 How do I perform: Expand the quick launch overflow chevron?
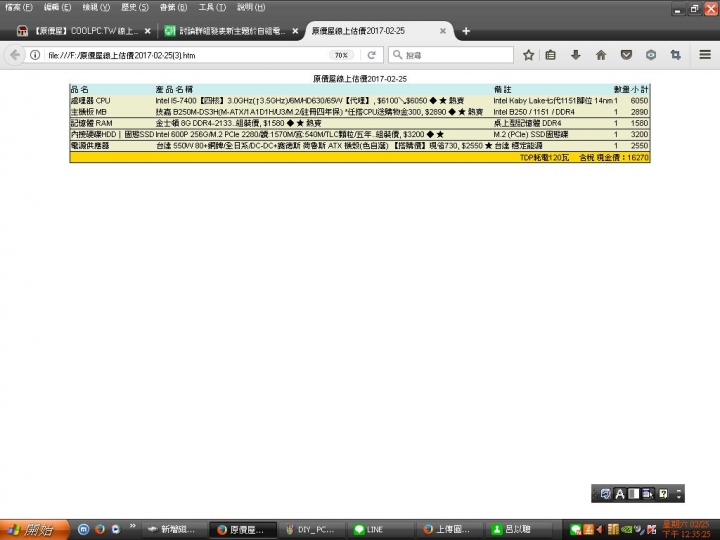[133, 526]
